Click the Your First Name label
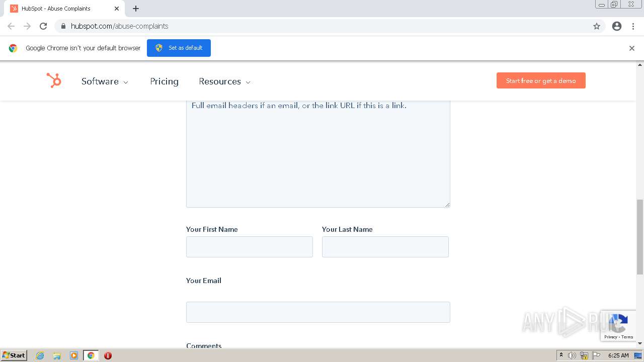644x362 pixels. pos(212,229)
